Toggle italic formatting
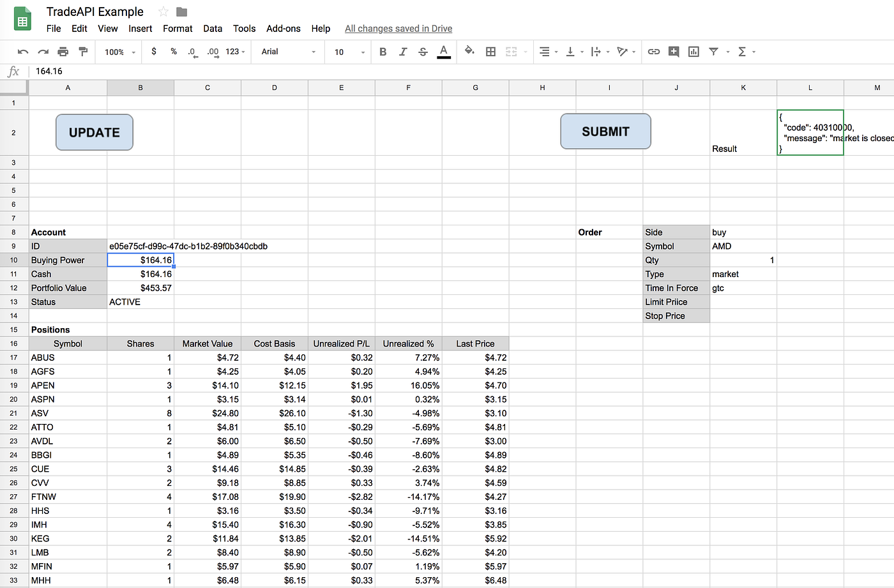This screenshot has height=588, width=894. [402, 52]
